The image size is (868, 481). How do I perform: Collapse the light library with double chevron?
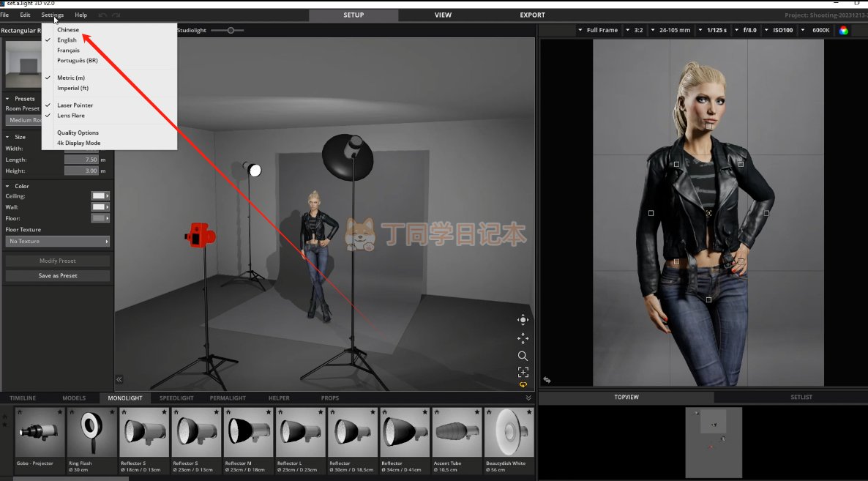click(528, 398)
